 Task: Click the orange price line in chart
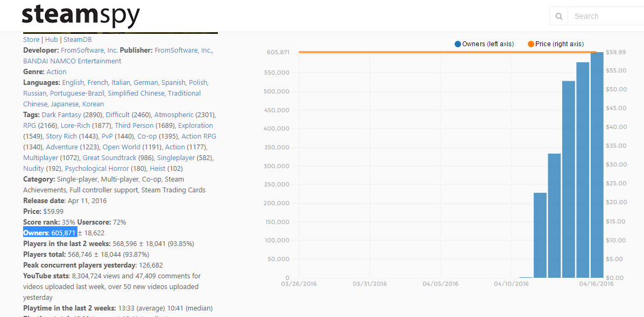coord(447,52)
